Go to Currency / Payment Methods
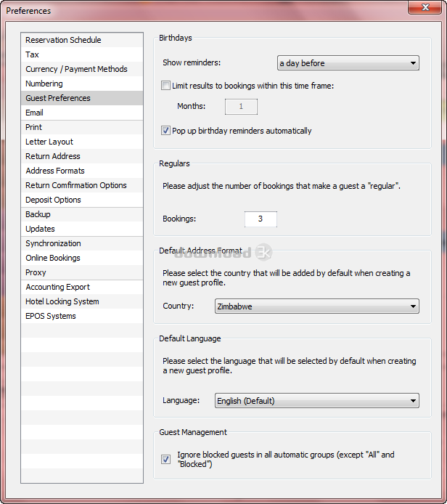 click(76, 69)
